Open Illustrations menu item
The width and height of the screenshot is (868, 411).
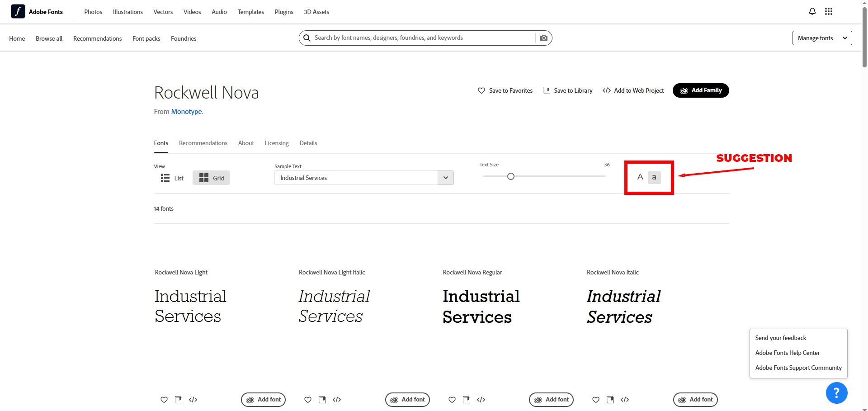(x=128, y=12)
